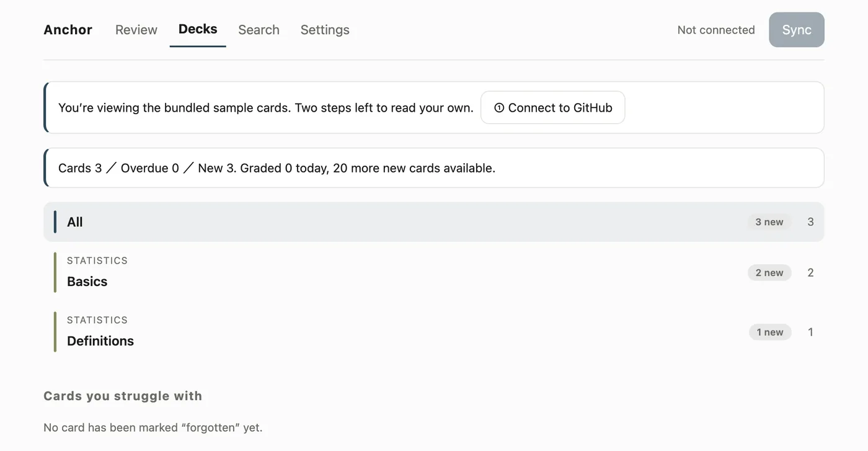Go to the Settings tab
Screen dimensions: 868x451
(x=325, y=30)
